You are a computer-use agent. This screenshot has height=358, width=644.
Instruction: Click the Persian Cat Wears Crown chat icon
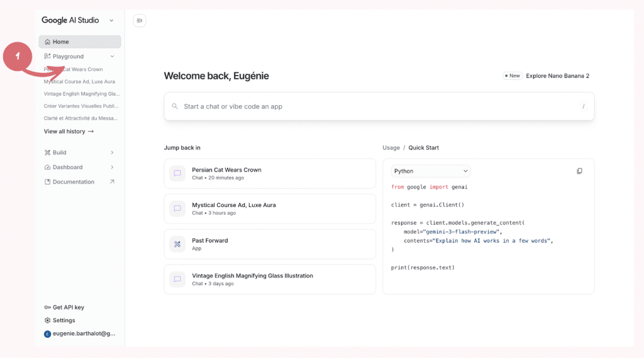coord(177,174)
